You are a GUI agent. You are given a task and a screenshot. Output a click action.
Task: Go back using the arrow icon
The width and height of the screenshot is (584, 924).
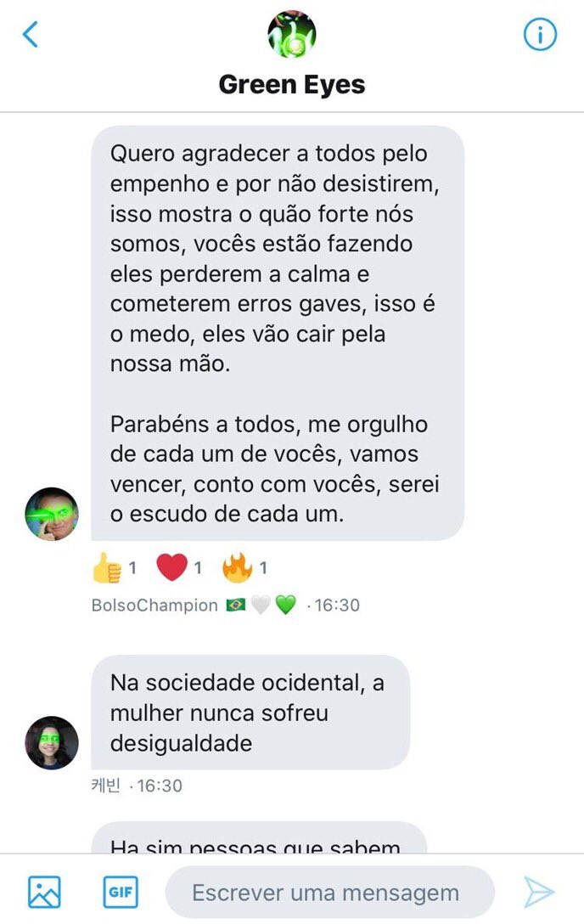31,34
